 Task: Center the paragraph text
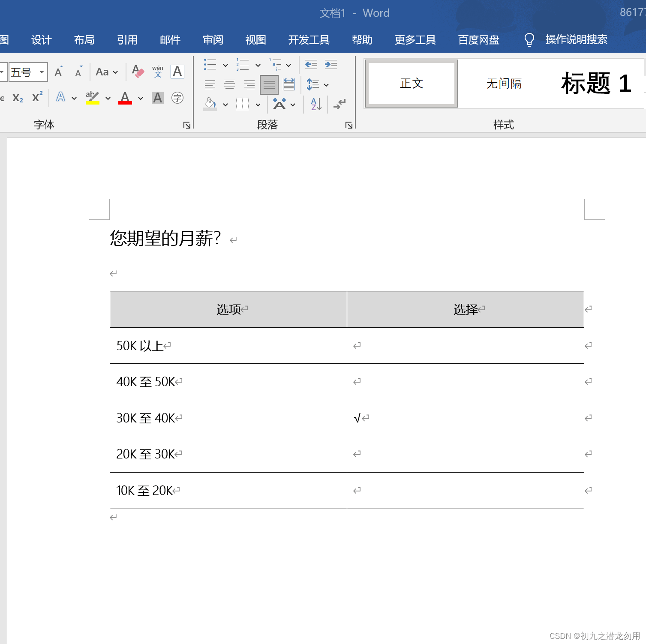tap(230, 84)
